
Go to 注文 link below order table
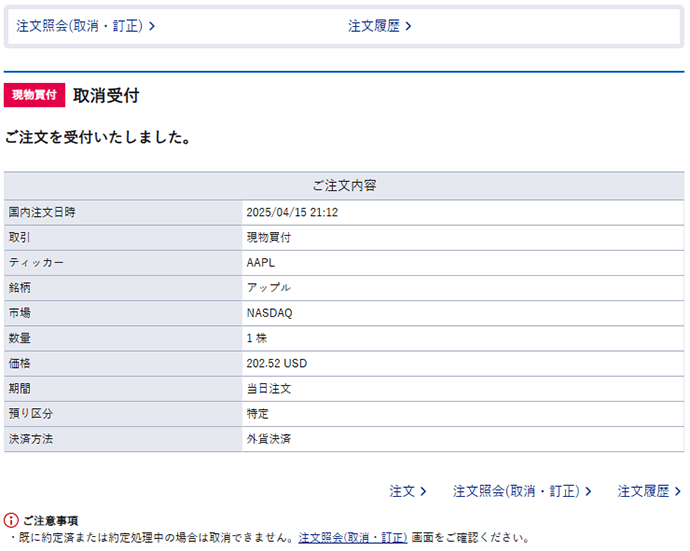[x=407, y=491]
